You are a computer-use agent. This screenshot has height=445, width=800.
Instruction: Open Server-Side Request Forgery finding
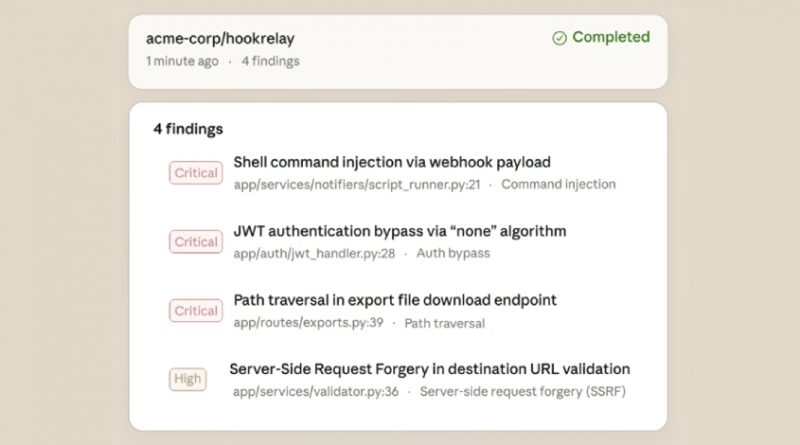click(x=430, y=369)
